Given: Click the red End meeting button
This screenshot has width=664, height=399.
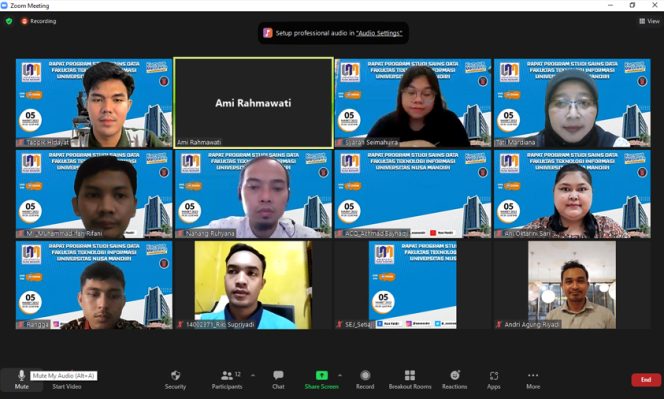Looking at the screenshot, I should [646, 380].
